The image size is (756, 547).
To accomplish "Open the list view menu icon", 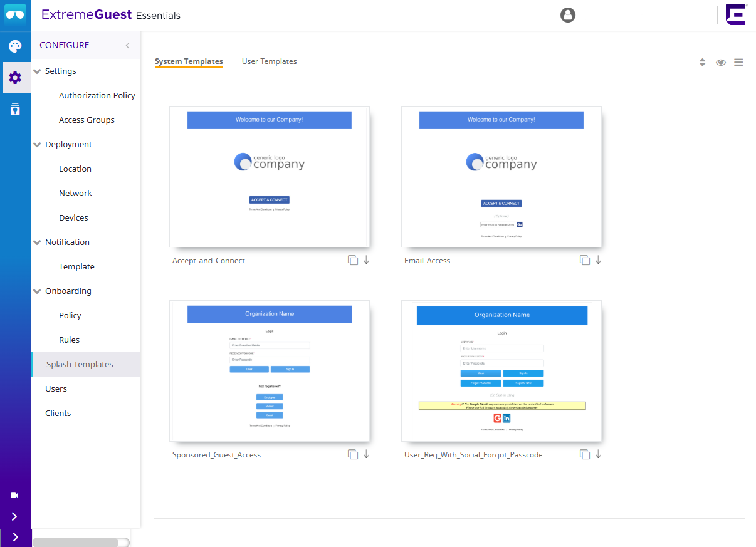I will tap(738, 62).
